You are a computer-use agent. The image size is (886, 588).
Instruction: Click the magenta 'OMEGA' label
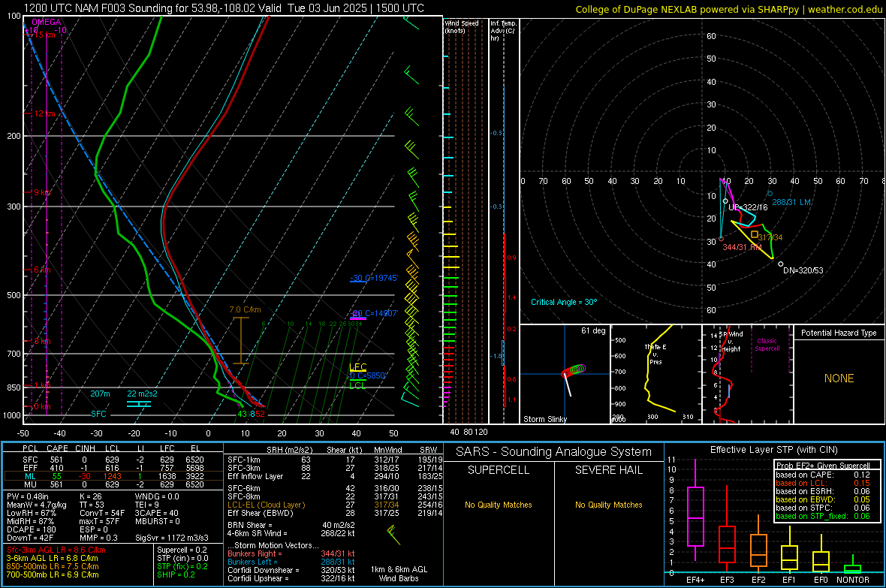click(47, 22)
